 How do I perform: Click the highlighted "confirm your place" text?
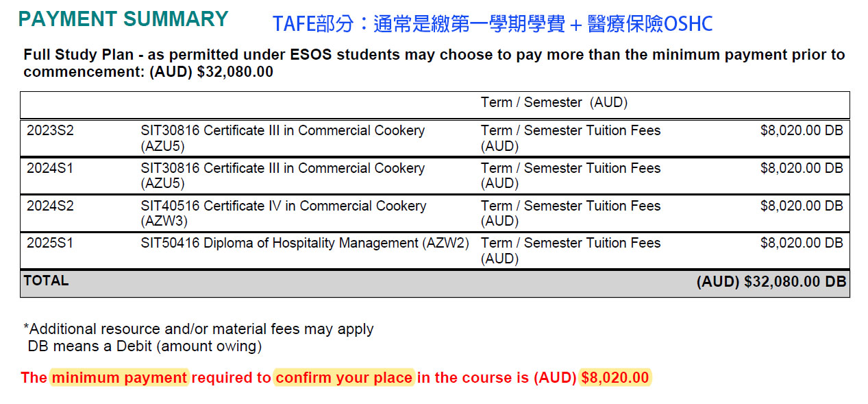(x=344, y=378)
